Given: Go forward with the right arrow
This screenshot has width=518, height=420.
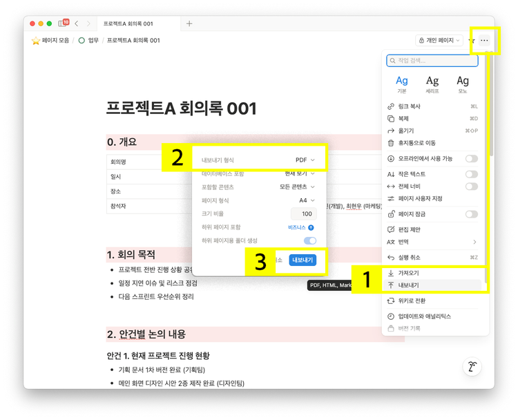Looking at the screenshot, I should pos(88,23).
